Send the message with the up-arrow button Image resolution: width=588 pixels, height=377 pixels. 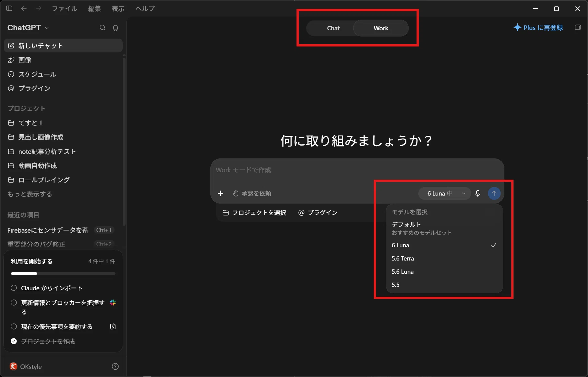pyautogui.click(x=494, y=193)
